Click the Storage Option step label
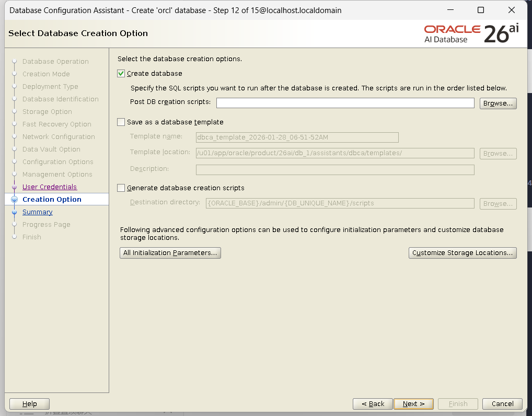Screen dimensions: 532x416 tap(47, 112)
